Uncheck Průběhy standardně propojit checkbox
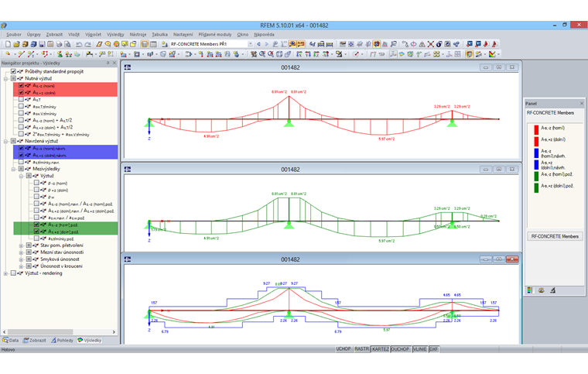The width and height of the screenshot is (588, 374). [x=13, y=71]
